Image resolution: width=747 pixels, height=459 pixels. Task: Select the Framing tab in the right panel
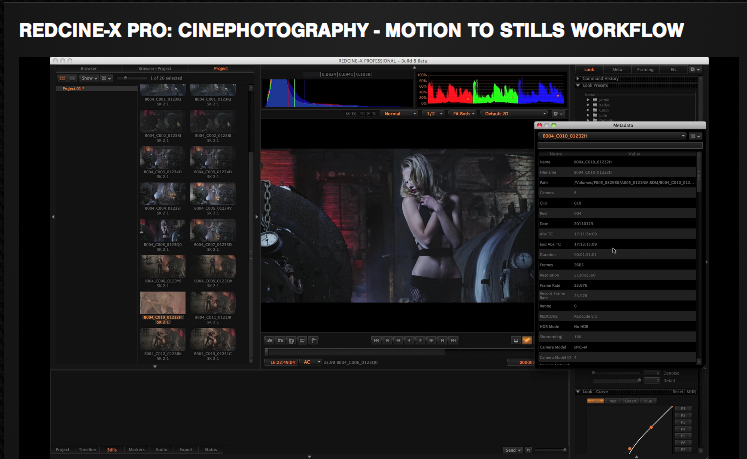point(645,70)
